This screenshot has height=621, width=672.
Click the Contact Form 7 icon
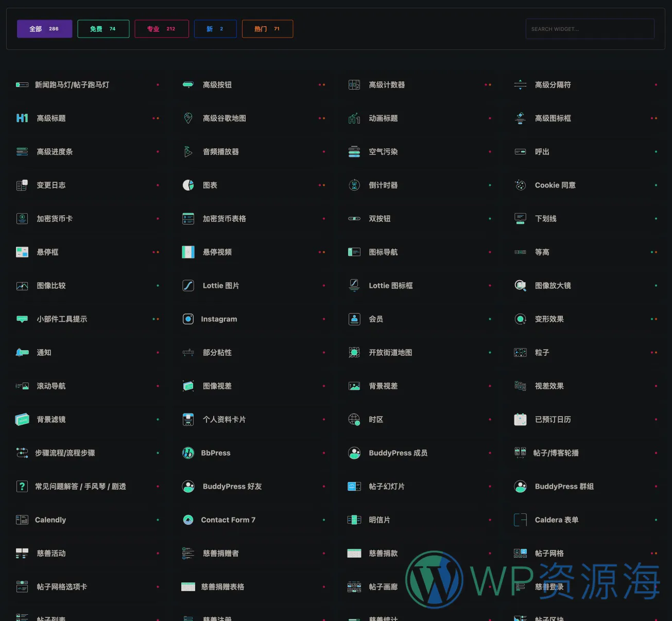pos(188,520)
